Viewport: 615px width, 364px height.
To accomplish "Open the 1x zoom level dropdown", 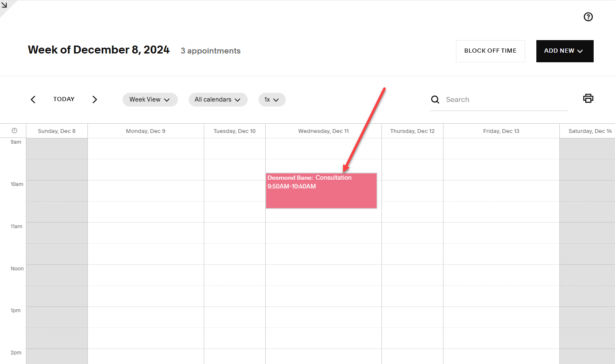I will click(x=272, y=99).
